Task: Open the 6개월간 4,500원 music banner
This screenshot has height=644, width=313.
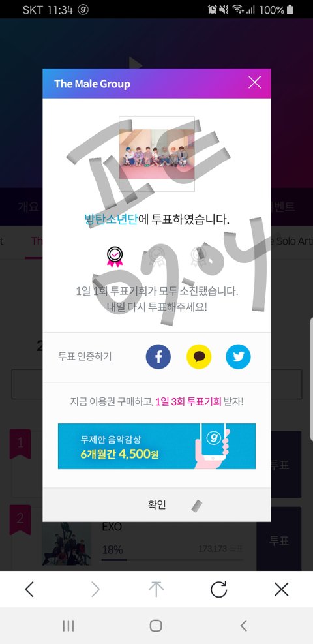Action: click(156, 446)
